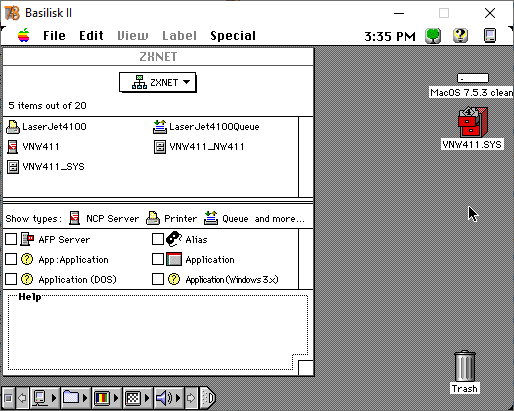The width and height of the screenshot is (514, 411).
Task: Select the VNW411_SYS volume icon
Action: (13, 167)
